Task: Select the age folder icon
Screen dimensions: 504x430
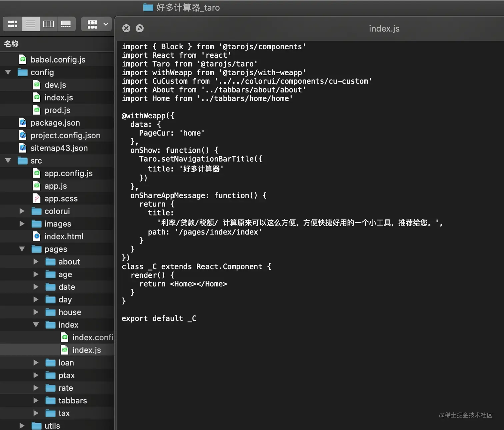Action: (51, 274)
